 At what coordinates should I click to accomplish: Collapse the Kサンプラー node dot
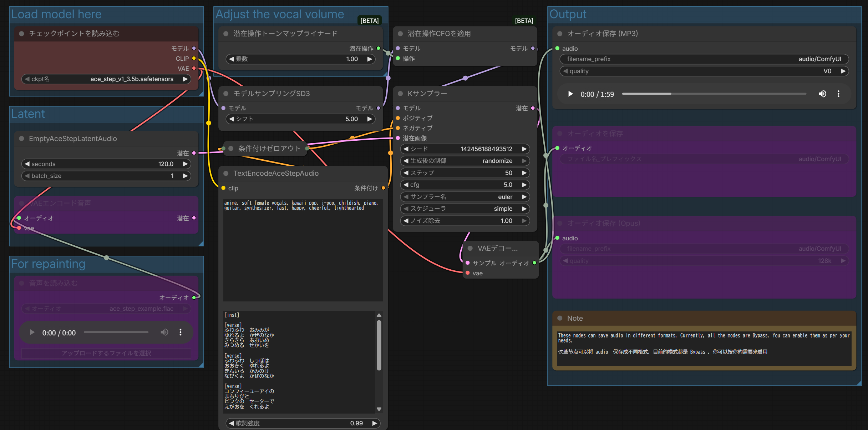400,94
